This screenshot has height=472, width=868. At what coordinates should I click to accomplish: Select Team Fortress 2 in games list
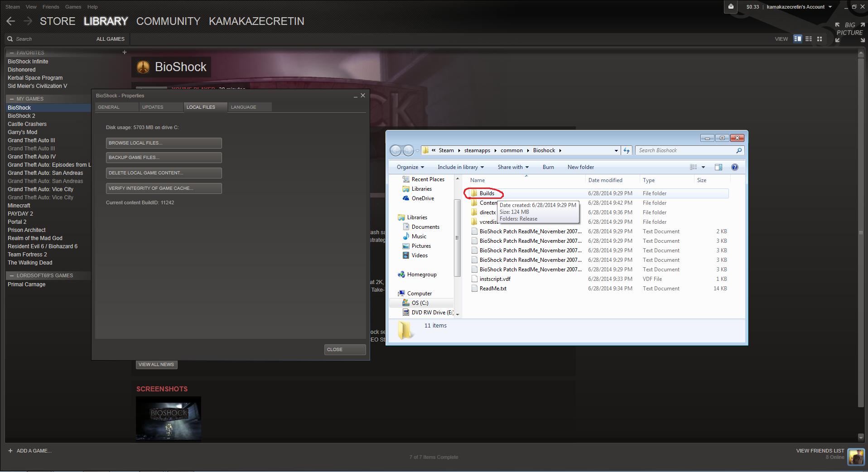[27, 255]
